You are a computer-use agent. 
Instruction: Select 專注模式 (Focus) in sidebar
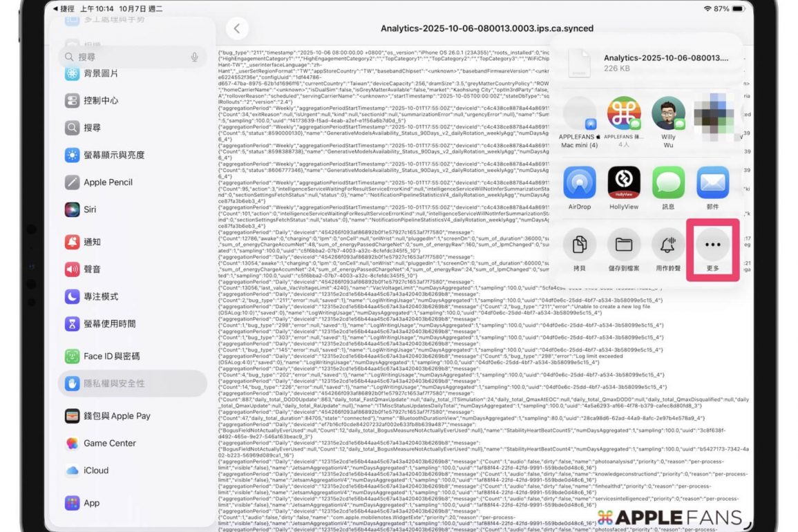click(101, 296)
